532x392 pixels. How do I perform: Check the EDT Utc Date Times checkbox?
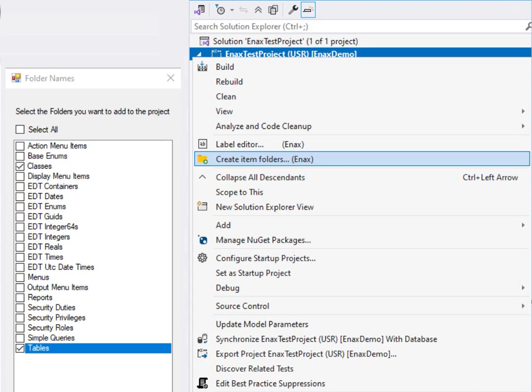click(20, 267)
